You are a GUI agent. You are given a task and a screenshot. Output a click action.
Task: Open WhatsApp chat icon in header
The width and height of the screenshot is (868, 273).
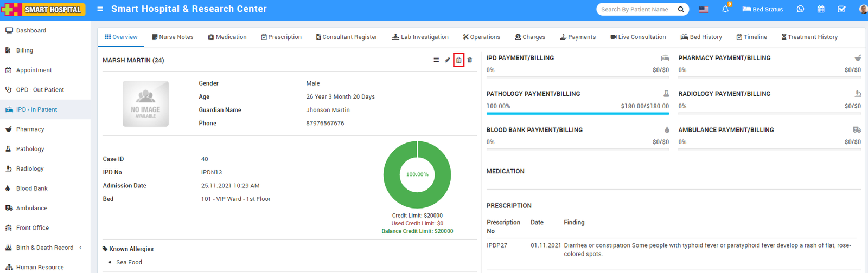tap(800, 9)
